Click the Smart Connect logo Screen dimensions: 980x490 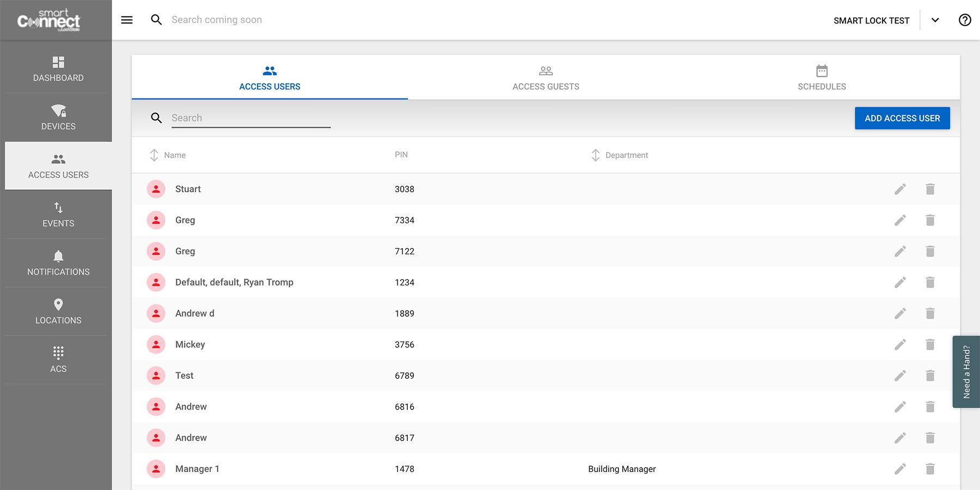48,20
